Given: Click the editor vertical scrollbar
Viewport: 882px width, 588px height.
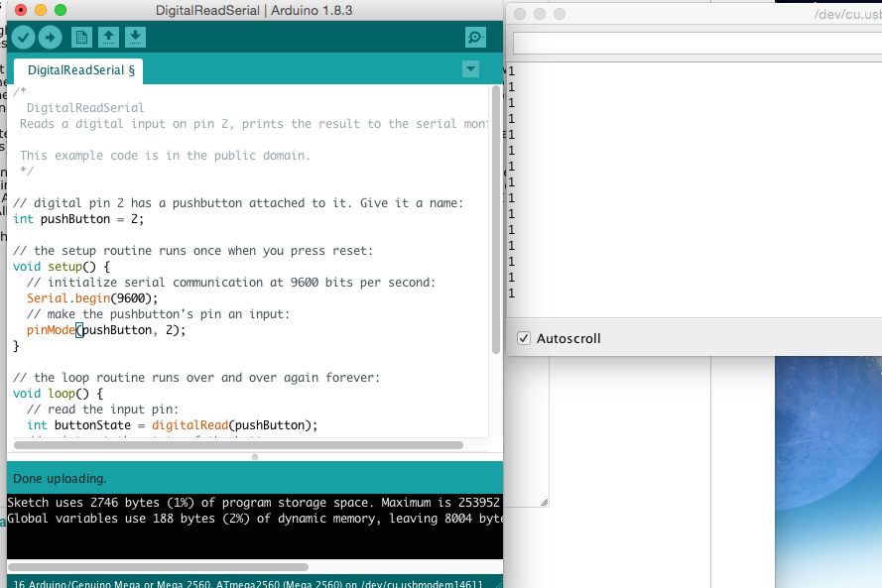Looking at the screenshot, I should coord(495,220).
